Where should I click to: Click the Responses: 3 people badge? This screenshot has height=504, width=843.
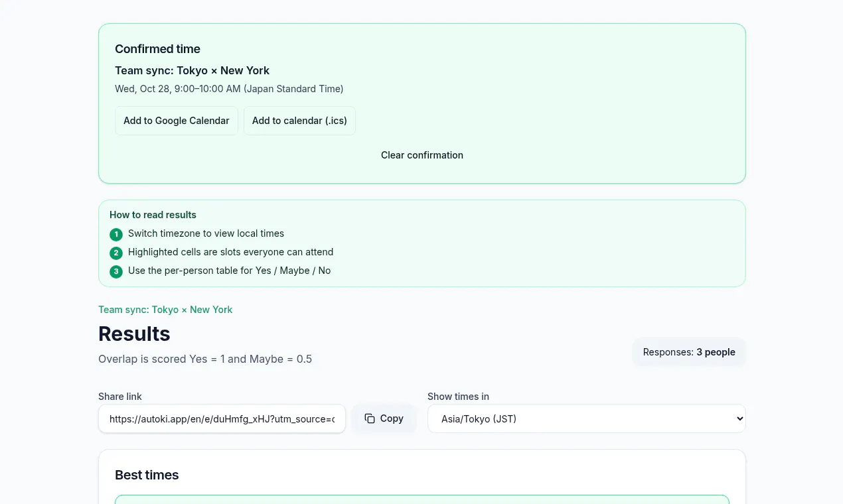point(689,352)
